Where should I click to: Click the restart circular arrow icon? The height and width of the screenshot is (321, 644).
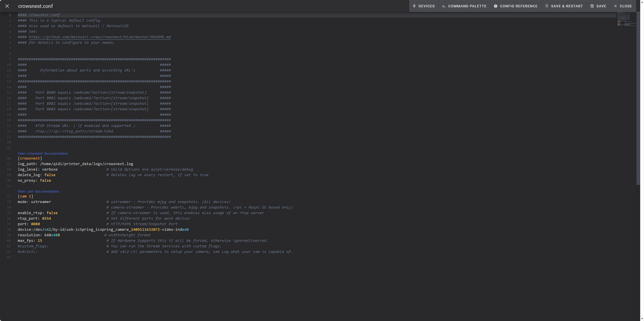[x=547, y=6]
